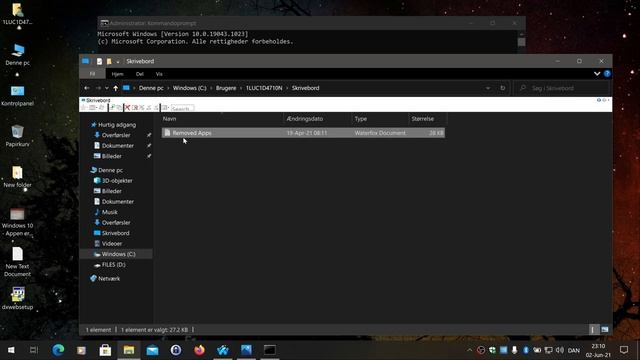Click 1LUC1D4710N in address path
This screenshot has height=360, width=640.
point(264,88)
